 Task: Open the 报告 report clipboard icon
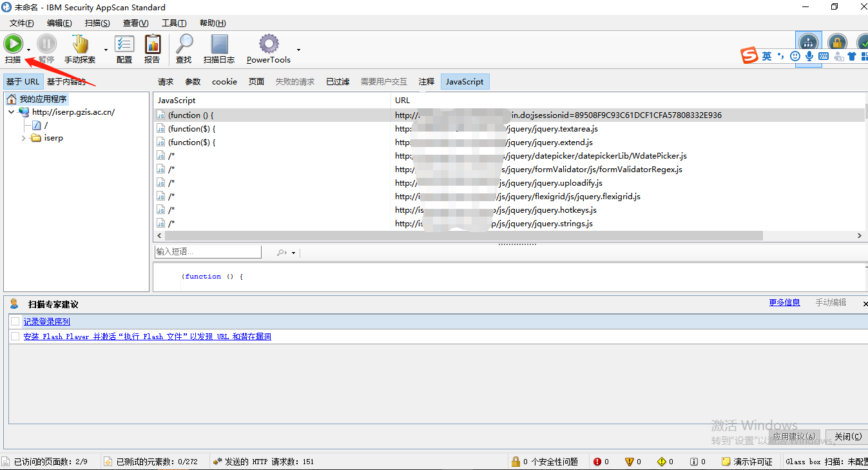tap(152, 44)
